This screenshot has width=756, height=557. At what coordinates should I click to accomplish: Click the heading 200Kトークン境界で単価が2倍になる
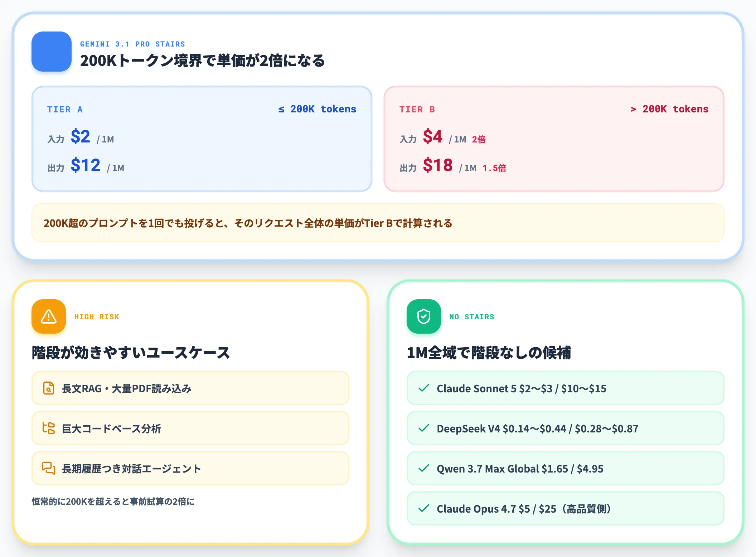point(202,60)
